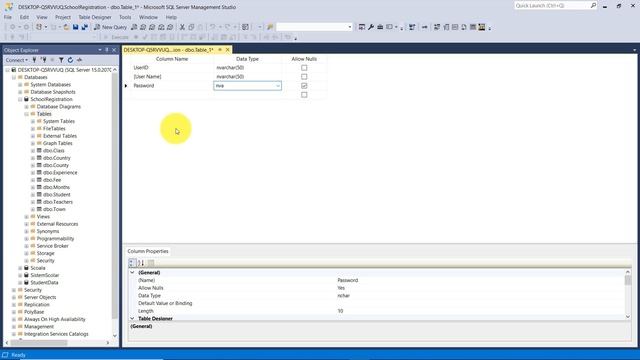Click the Find in Files toolbar icon
640x360 pixels.
tap(270, 27)
